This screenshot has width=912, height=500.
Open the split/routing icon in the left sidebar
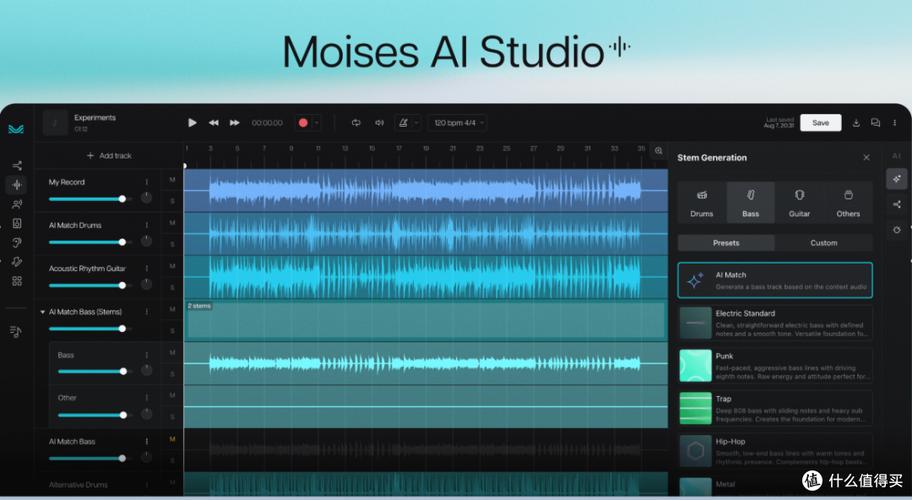(17, 166)
